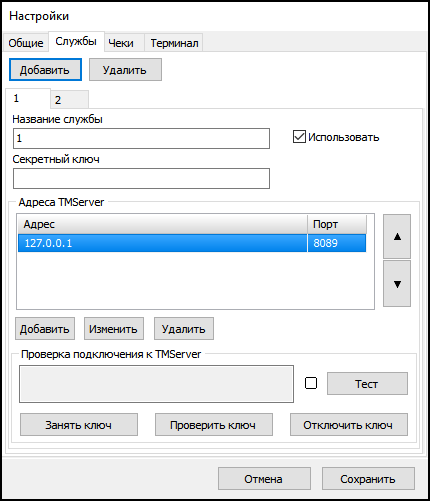Switch to the Чеки tab
Image resolution: width=430 pixels, height=501 pixels.
pyautogui.click(x=124, y=43)
